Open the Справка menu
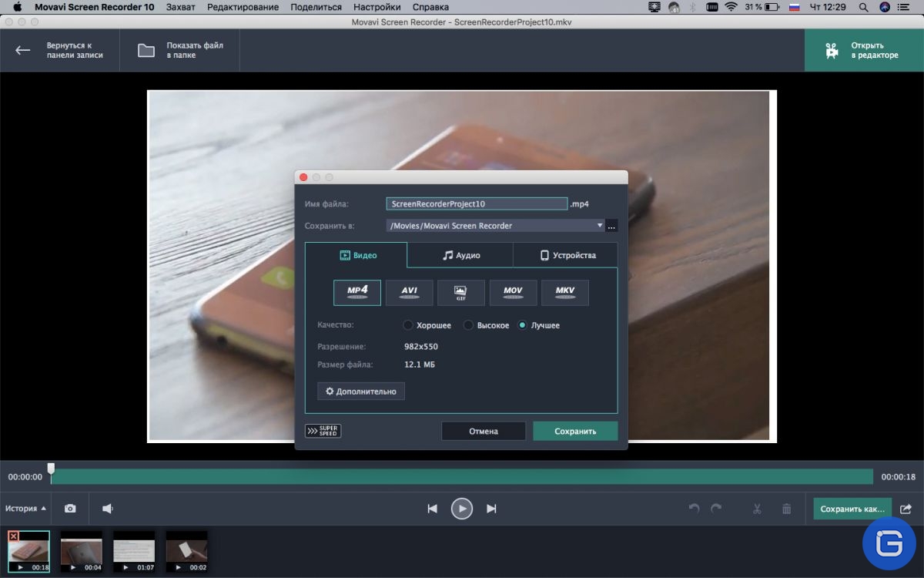Image resolution: width=924 pixels, height=578 pixels. point(430,7)
